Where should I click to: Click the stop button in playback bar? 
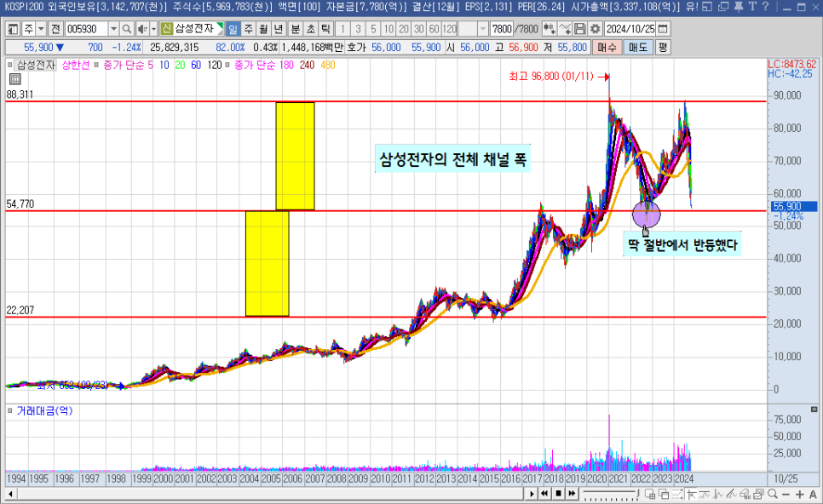(x=559, y=494)
